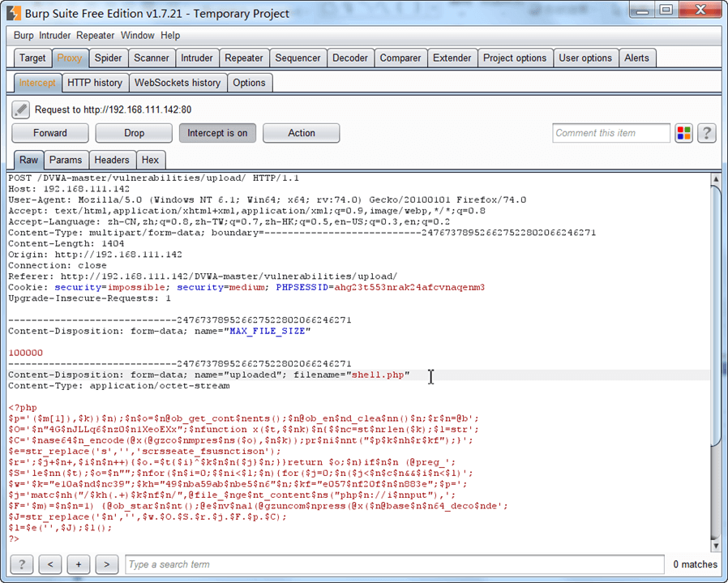The width and height of the screenshot is (728, 583).
Task: Click the Host: 192.168.111.142 header line
Action: (69, 189)
